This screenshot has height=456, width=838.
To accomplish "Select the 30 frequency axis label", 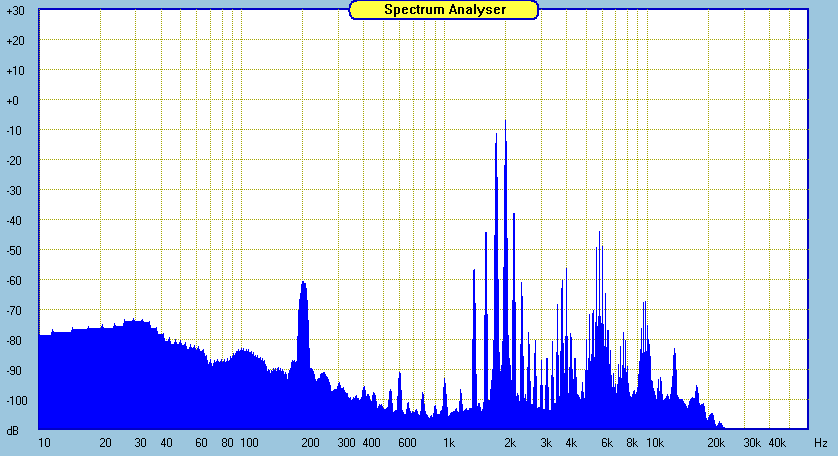I will [x=141, y=443].
